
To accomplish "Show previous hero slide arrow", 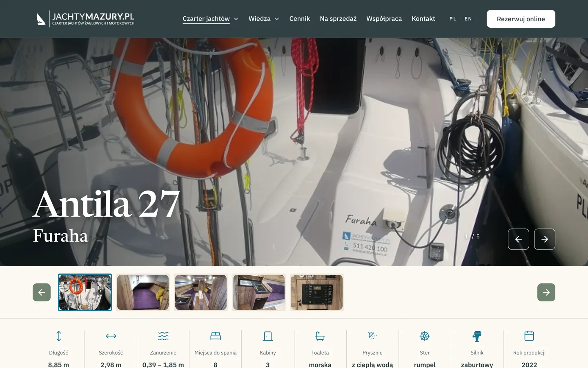I will [x=519, y=239].
